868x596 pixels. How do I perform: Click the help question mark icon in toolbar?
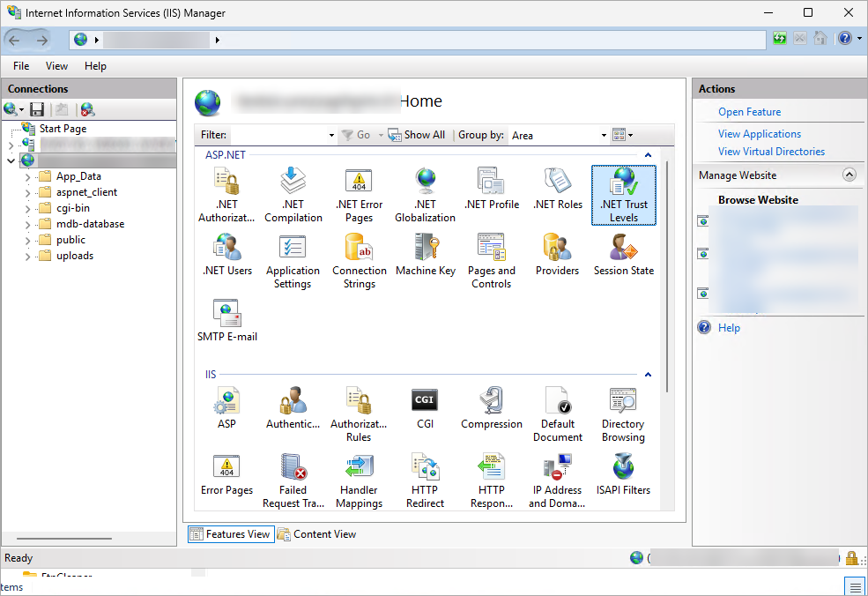pos(845,38)
